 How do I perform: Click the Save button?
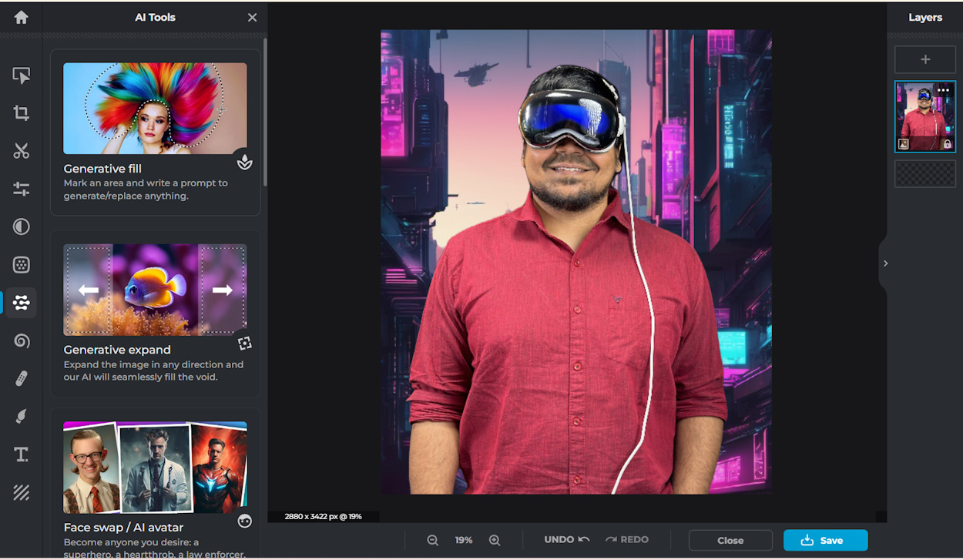click(x=825, y=540)
